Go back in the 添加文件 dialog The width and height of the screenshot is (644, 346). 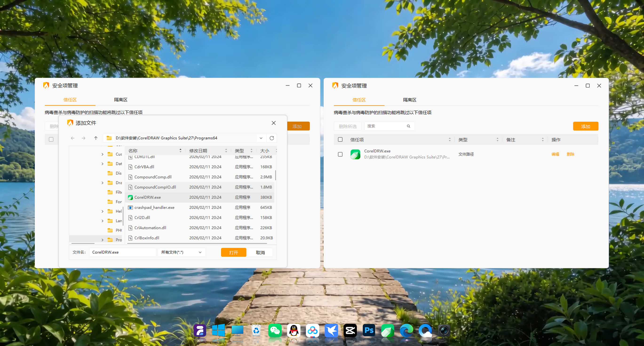(x=73, y=138)
